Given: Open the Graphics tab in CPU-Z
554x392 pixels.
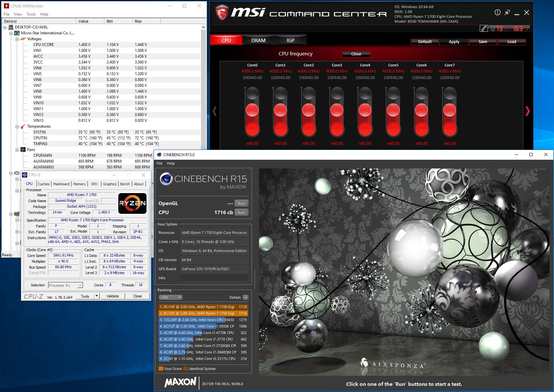Looking at the screenshot, I should click(110, 184).
